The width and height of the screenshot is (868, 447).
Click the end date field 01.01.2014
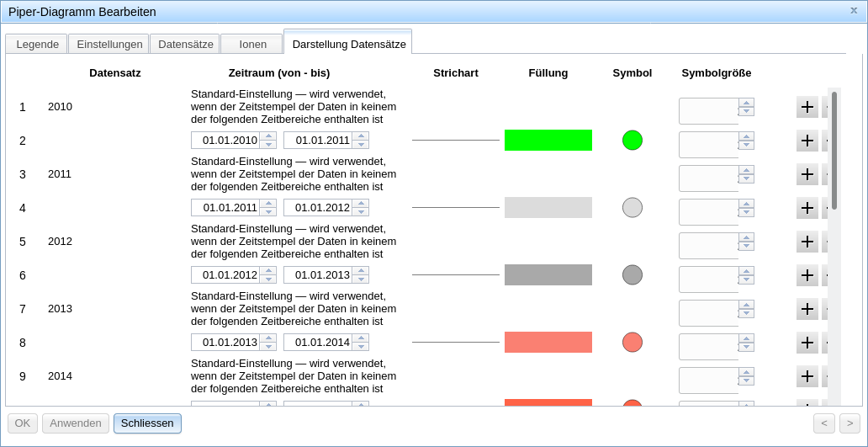[318, 343]
